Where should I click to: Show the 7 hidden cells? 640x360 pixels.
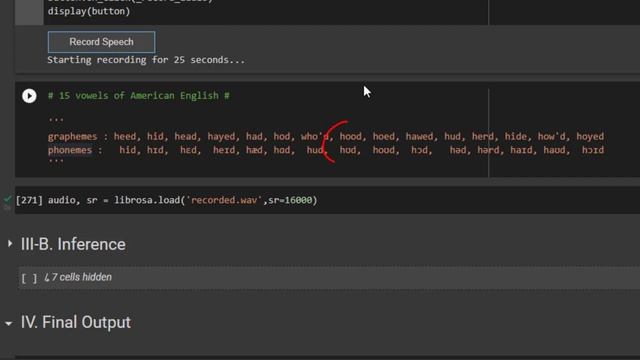click(x=78, y=278)
